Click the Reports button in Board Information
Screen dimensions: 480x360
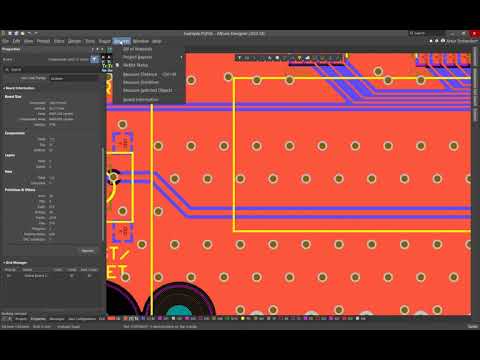click(88, 251)
